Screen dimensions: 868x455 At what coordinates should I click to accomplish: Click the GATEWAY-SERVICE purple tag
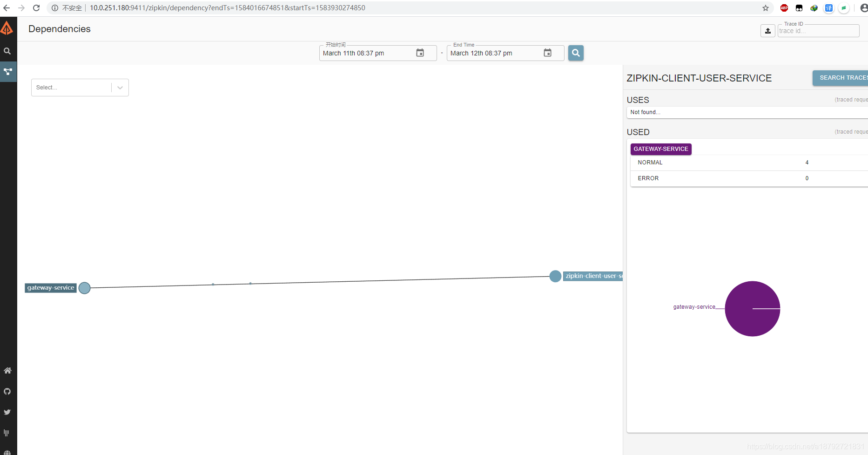(x=661, y=149)
